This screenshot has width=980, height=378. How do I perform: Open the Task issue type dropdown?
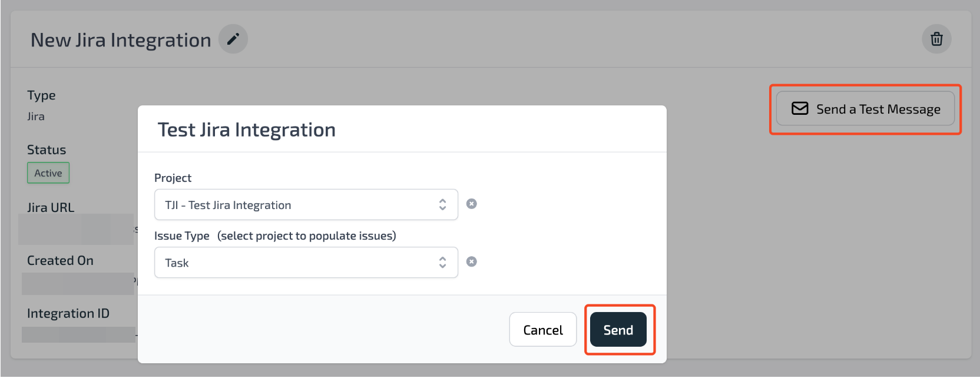294,263
